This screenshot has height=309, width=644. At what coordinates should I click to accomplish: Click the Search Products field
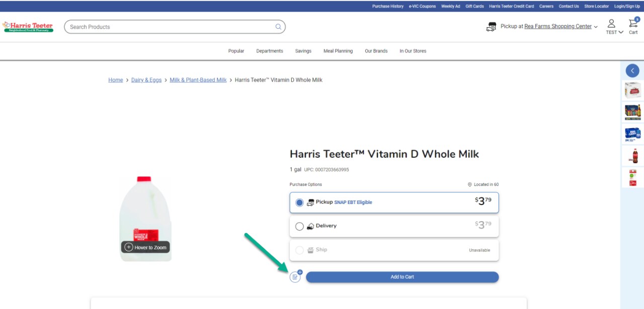[175, 27]
